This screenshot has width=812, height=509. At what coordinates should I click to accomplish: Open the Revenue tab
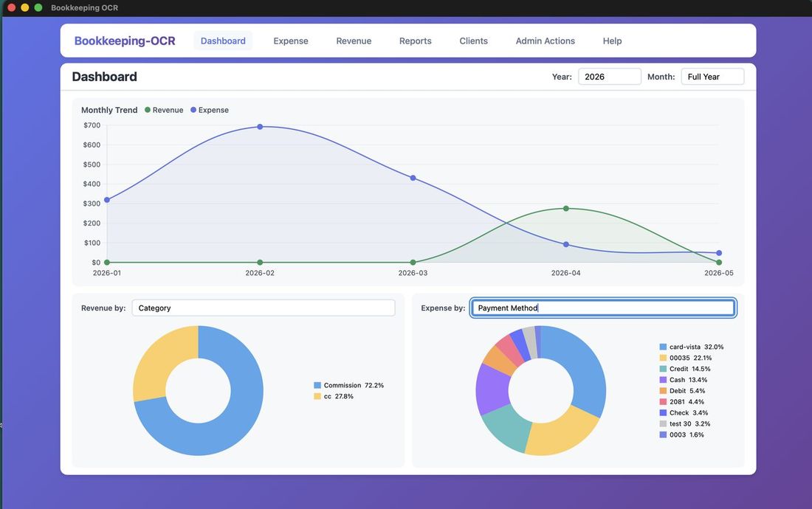click(x=354, y=41)
